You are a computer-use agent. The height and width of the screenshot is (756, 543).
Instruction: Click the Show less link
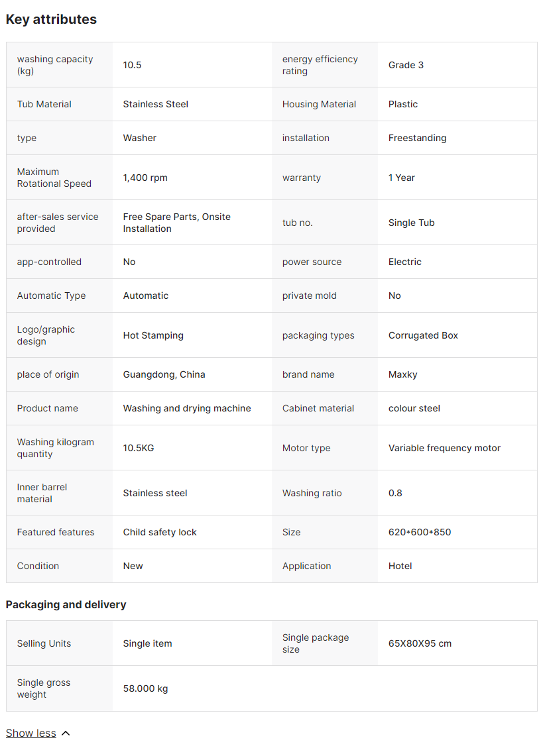(x=30, y=733)
